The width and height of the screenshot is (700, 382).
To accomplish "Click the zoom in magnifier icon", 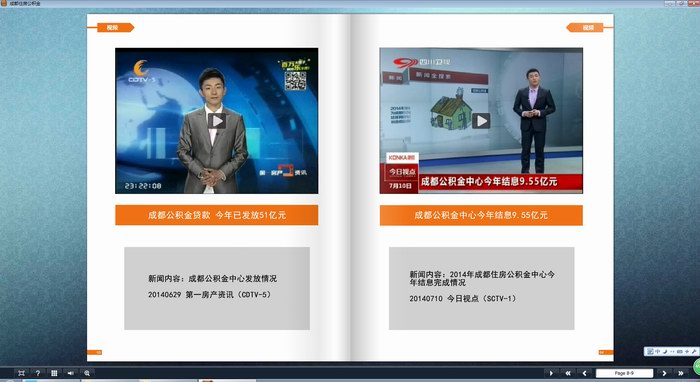I will pyautogui.click(x=87, y=373).
